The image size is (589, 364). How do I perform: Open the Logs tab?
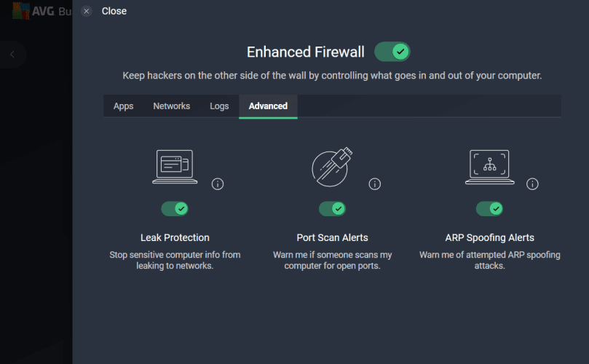pyautogui.click(x=219, y=106)
